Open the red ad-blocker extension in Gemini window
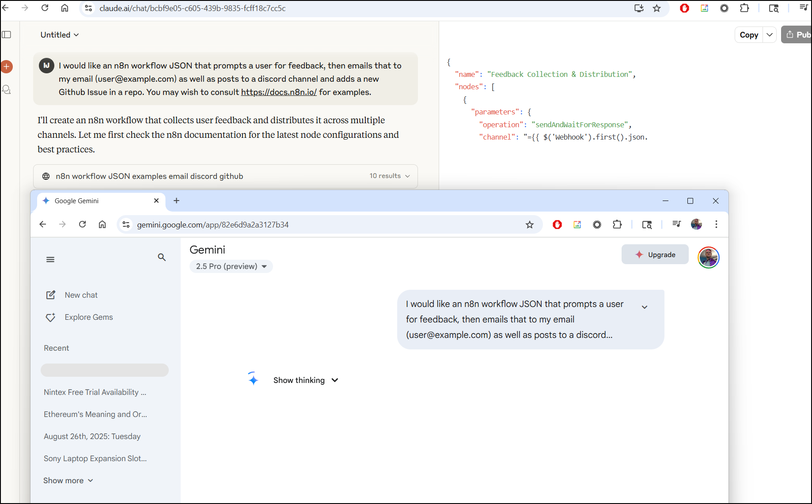Screen dimensions: 812x504 (557, 224)
